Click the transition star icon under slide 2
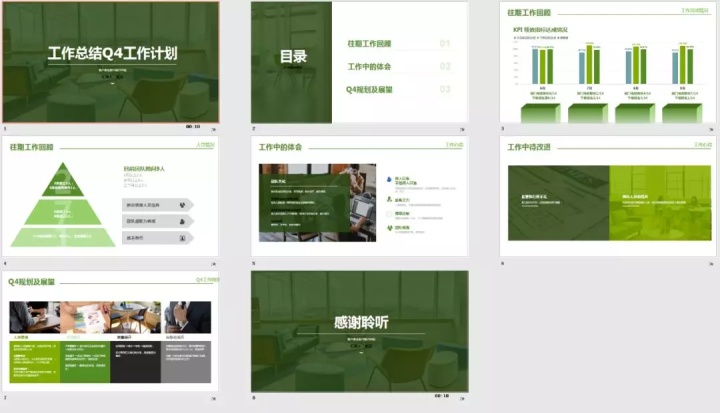Viewport: 720px width, 413px height. click(x=462, y=130)
